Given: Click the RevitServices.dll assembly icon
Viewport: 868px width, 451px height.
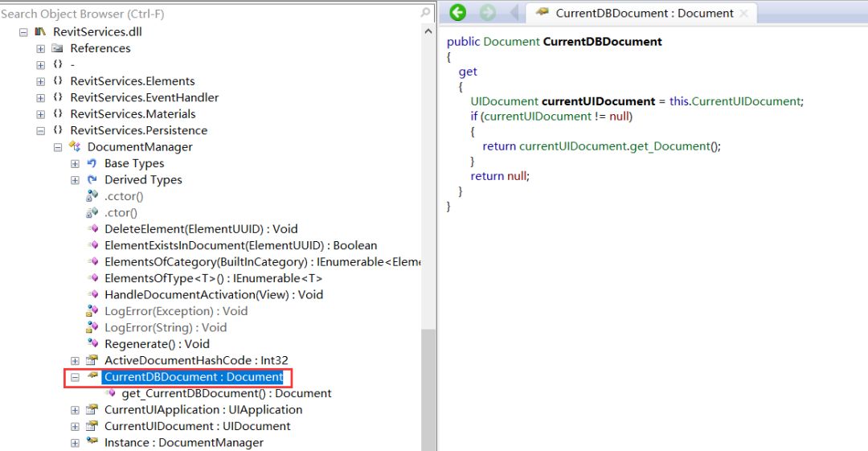Looking at the screenshot, I should pyautogui.click(x=40, y=32).
